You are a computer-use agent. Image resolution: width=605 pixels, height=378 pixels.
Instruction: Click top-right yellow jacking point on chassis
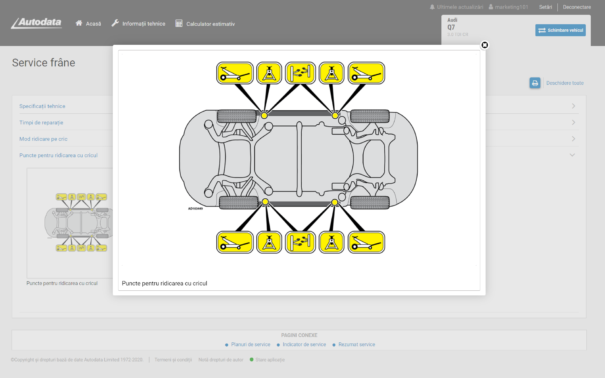coord(335,115)
